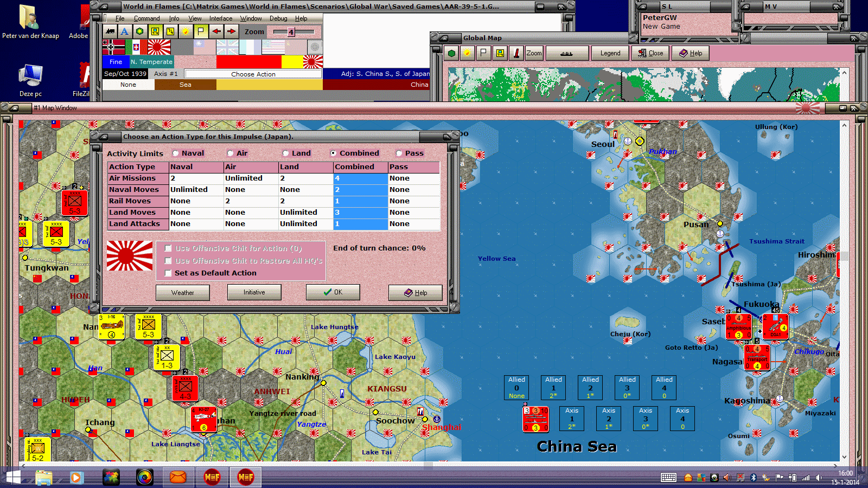Click Global Map green hexagon icon
The width and height of the screenshot is (868, 488).
[451, 53]
